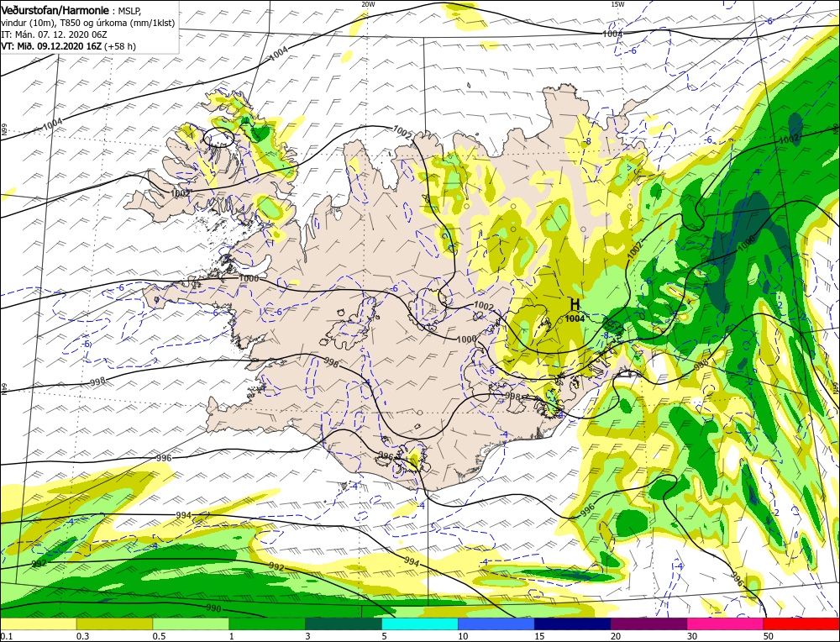
Task: Select the 'VT: Mið. 09.12.2020 16Z (+58 h)' line
Action: pyautogui.click(x=69, y=46)
